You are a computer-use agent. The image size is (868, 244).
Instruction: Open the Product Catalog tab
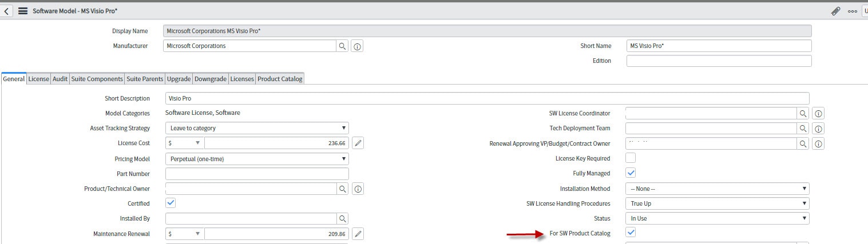pyautogui.click(x=280, y=79)
